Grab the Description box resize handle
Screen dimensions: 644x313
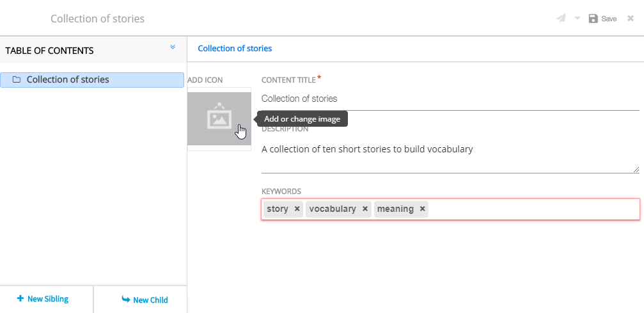pyautogui.click(x=636, y=170)
